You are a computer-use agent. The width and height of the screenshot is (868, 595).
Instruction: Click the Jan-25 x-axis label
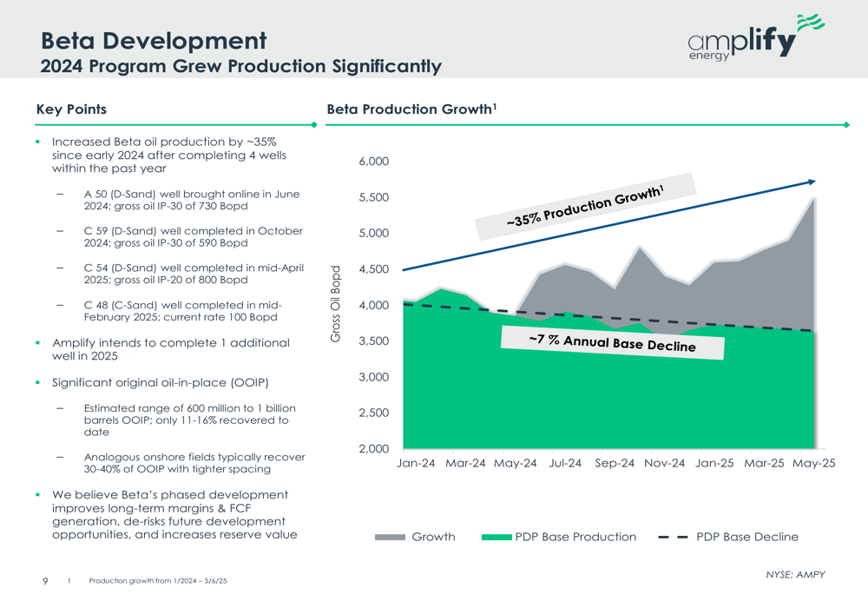(x=714, y=463)
